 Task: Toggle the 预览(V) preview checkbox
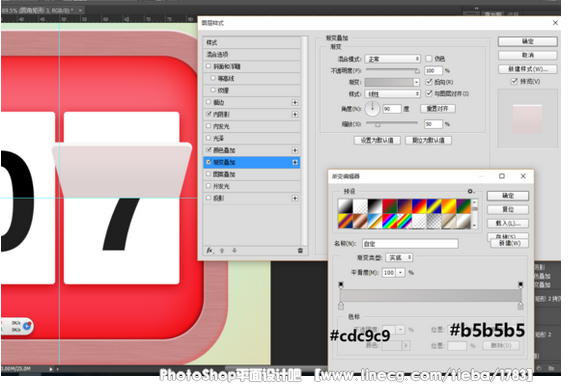coord(514,81)
